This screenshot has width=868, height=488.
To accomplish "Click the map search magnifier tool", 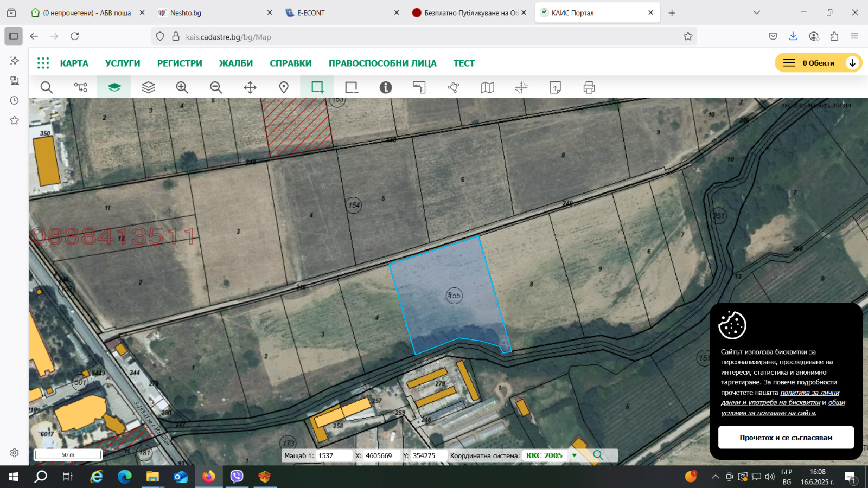I will tap(47, 87).
